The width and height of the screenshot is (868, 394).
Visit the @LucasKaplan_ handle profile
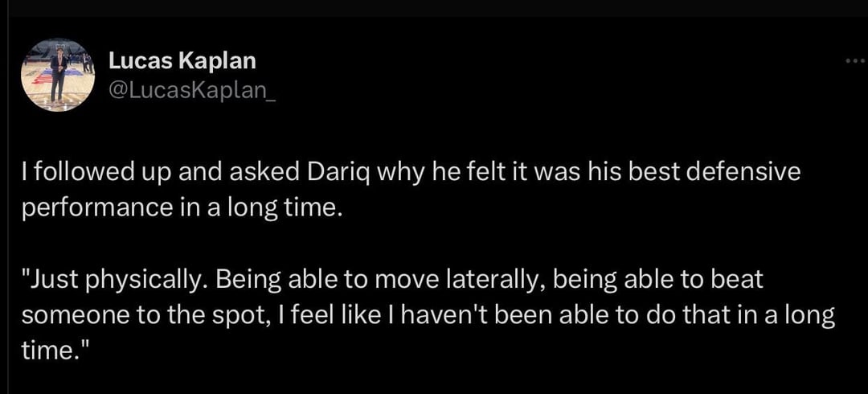pos(192,90)
